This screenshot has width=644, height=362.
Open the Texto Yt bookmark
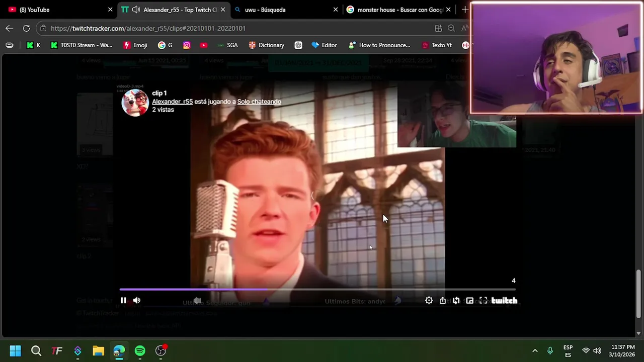437,45
